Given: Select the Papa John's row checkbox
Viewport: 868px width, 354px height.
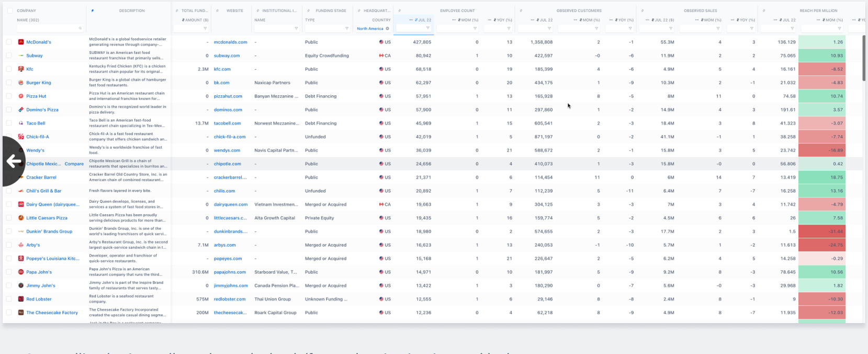Looking at the screenshot, I should point(9,272).
